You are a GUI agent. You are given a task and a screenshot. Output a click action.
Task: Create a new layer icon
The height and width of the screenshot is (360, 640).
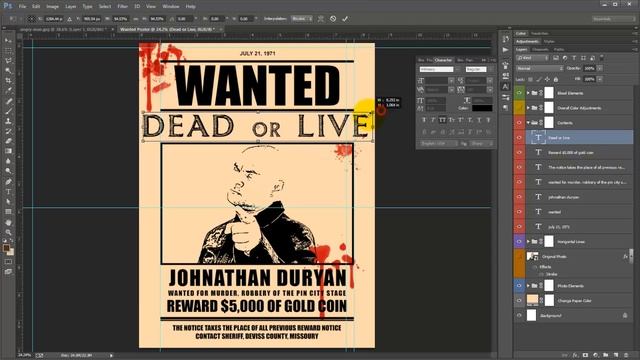(616, 355)
